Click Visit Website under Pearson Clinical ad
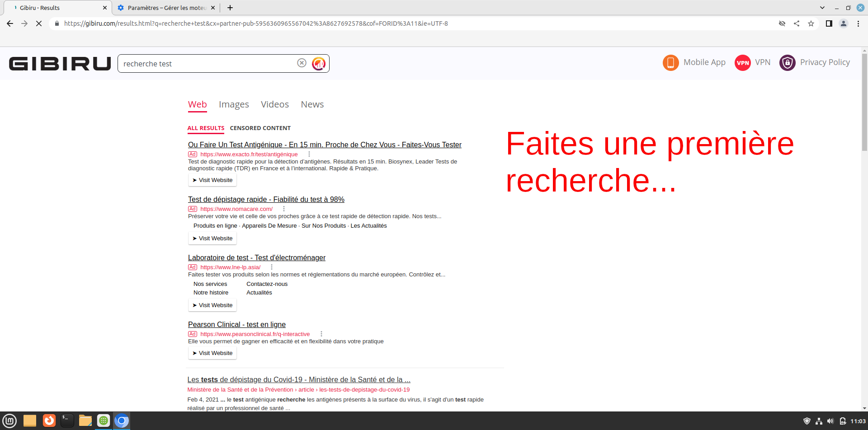Screen dimensions: 868x430 (x=212, y=353)
